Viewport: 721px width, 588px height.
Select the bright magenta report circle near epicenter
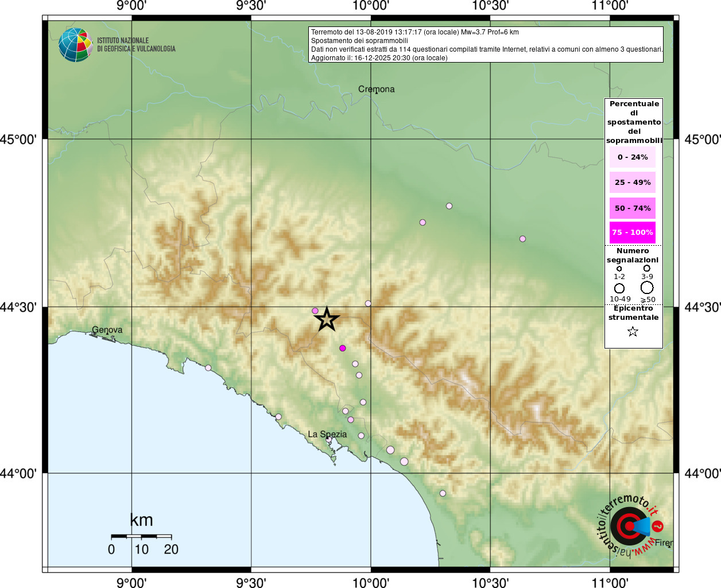pyautogui.click(x=343, y=348)
